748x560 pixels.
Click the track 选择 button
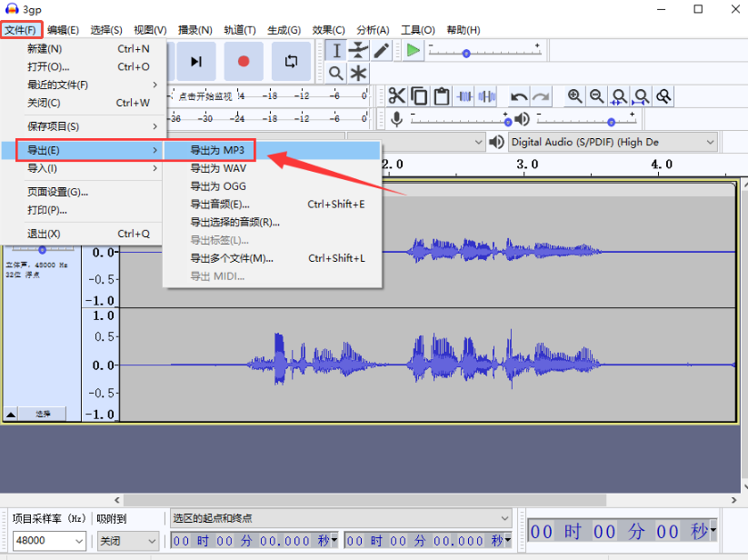pos(43,414)
